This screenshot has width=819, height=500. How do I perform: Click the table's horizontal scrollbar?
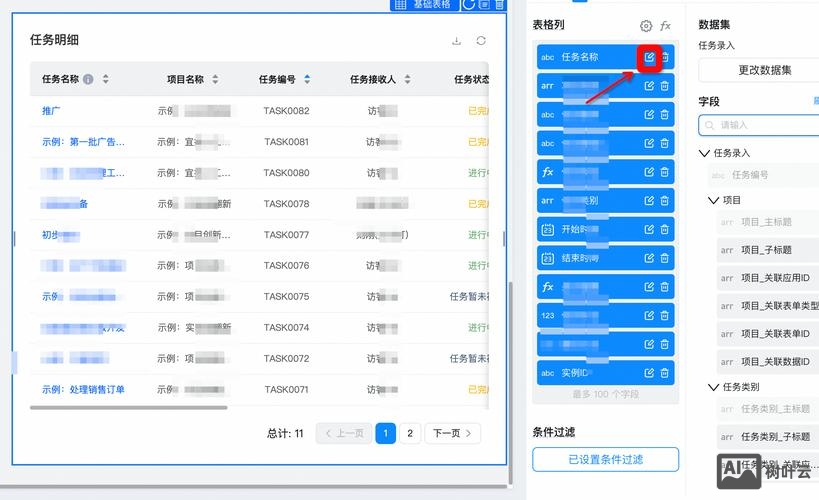(128, 408)
